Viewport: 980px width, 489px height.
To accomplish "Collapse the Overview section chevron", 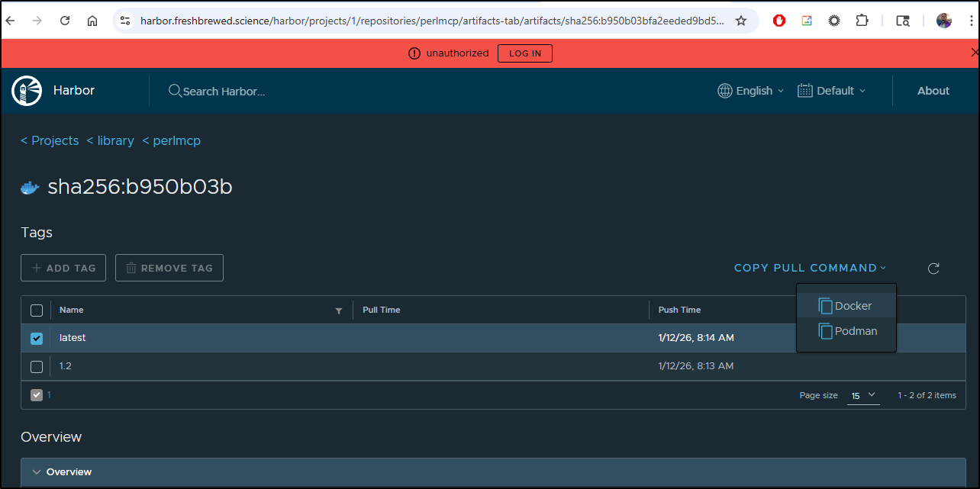I will coord(36,472).
